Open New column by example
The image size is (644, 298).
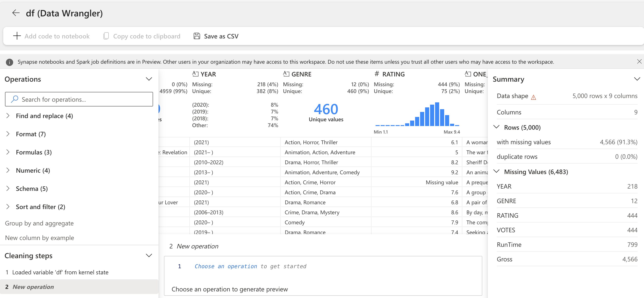tap(39, 238)
